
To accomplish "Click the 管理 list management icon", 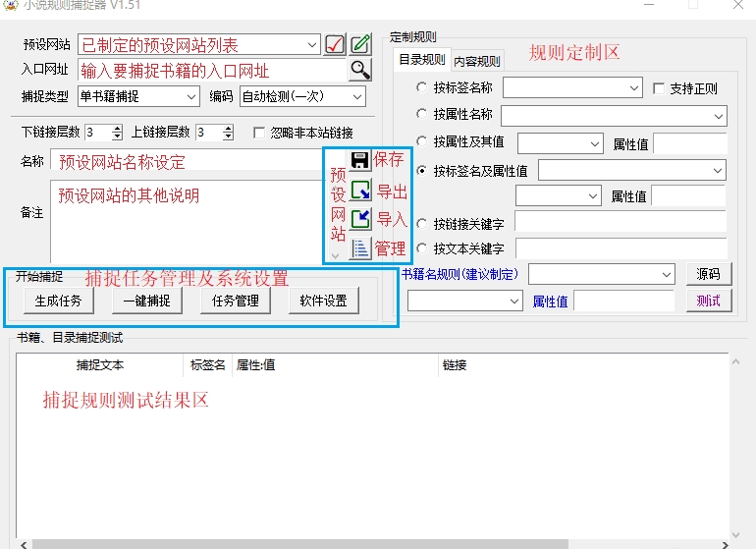I will coord(359,248).
